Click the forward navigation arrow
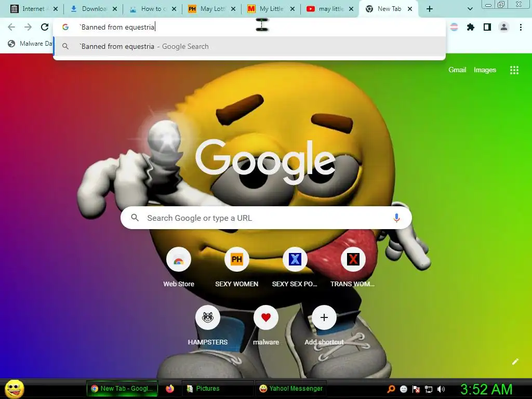The height and width of the screenshot is (399, 532). pos(28,27)
